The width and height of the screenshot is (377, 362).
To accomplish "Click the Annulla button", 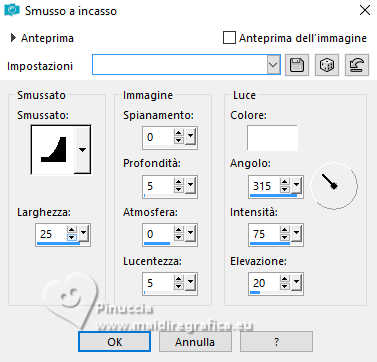I will click(195, 342).
